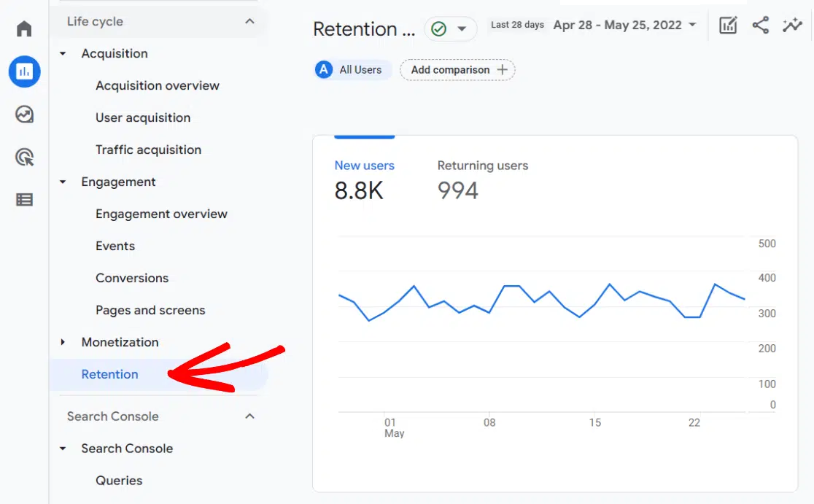The image size is (814, 504).
Task: Click the customize report pencil icon
Action: 728,26
